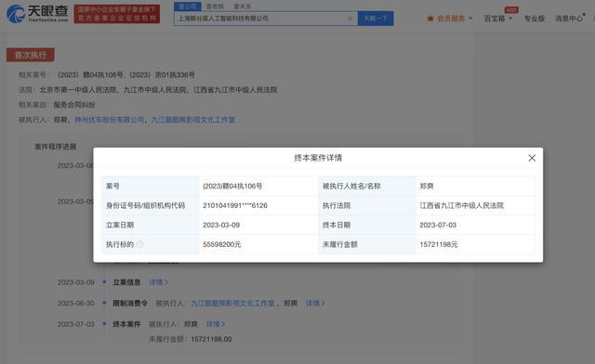This screenshot has height=364, width=595.
Task: Expand the 百宝箱 menu
Action: tap(498, 19)
